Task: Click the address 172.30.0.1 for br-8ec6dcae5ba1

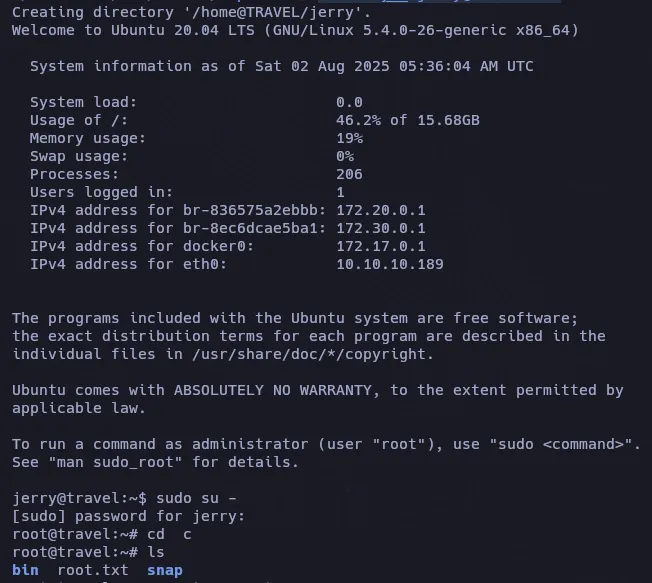Action: pyautogui.click(x=381, y=228)
